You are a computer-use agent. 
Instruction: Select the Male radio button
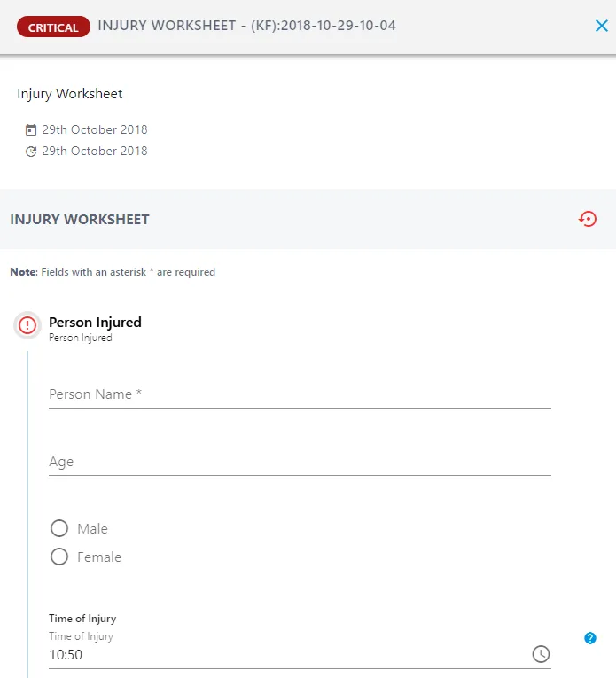click(59, 528)
